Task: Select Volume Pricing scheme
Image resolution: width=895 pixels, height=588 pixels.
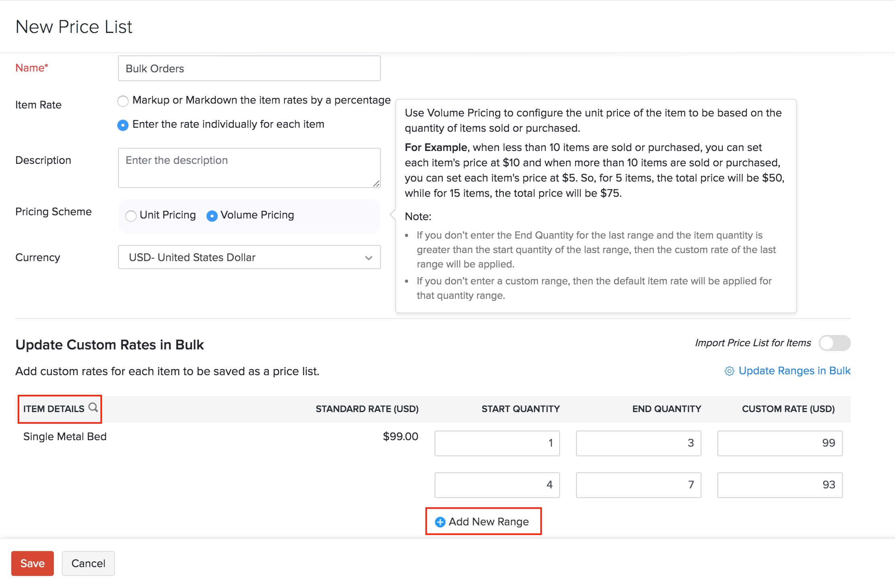Action: tap(212, 216)
